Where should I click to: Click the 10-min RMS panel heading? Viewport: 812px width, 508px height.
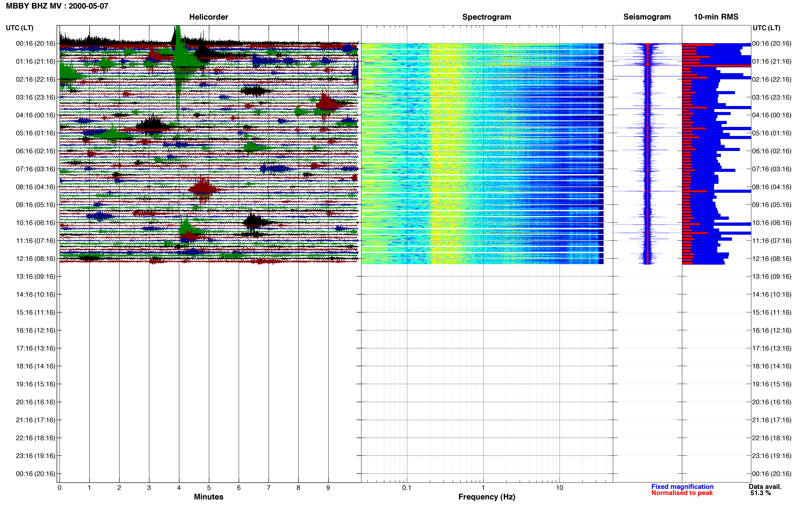pyautogui.click(x=716, y=17)
